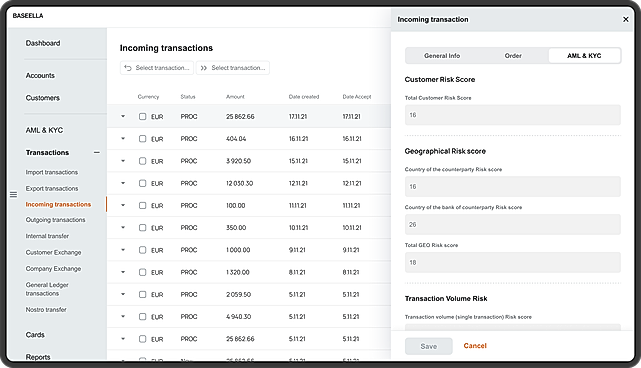Close the Incoming transaction panel
The width and height of the screenshot is (641, 368).
point(625,19)
